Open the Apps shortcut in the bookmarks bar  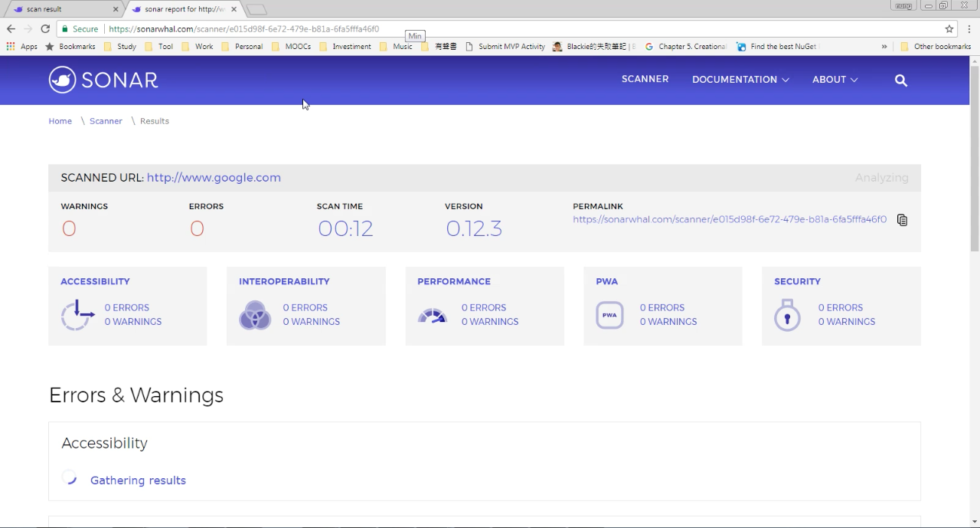22,47
